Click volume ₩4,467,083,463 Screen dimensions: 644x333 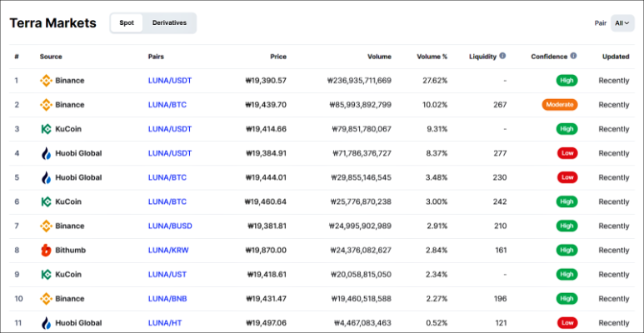click(x=362, y=323)
